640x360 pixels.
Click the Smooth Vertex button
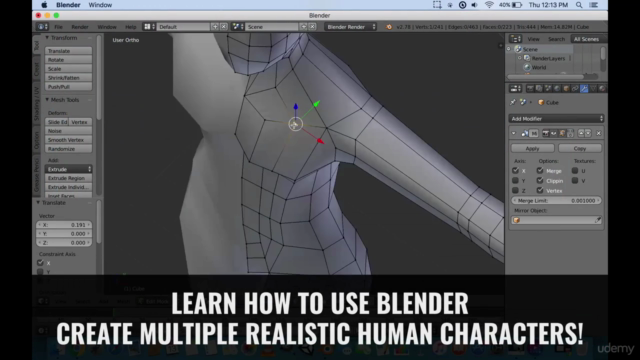point(69,140)
